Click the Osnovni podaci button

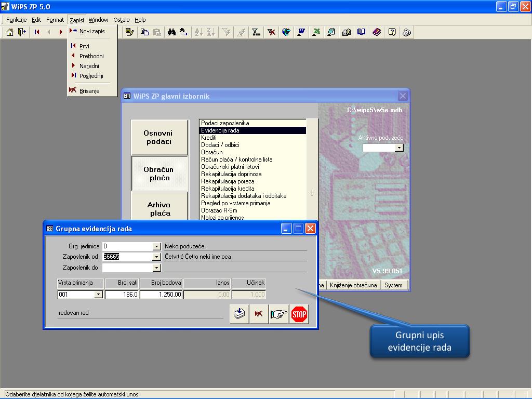pyautogui.click(x=159, y=137)
